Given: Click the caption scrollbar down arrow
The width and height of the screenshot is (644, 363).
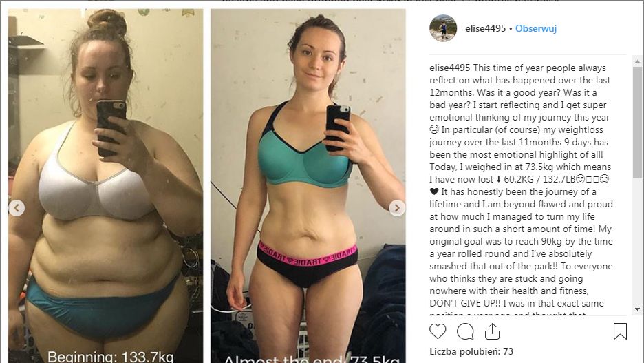Looking at the screenshot, I should [x=637, y=309].
